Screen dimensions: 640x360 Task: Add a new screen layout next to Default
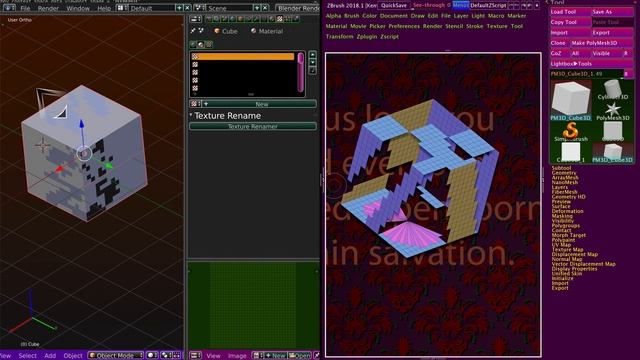[179, 8]
